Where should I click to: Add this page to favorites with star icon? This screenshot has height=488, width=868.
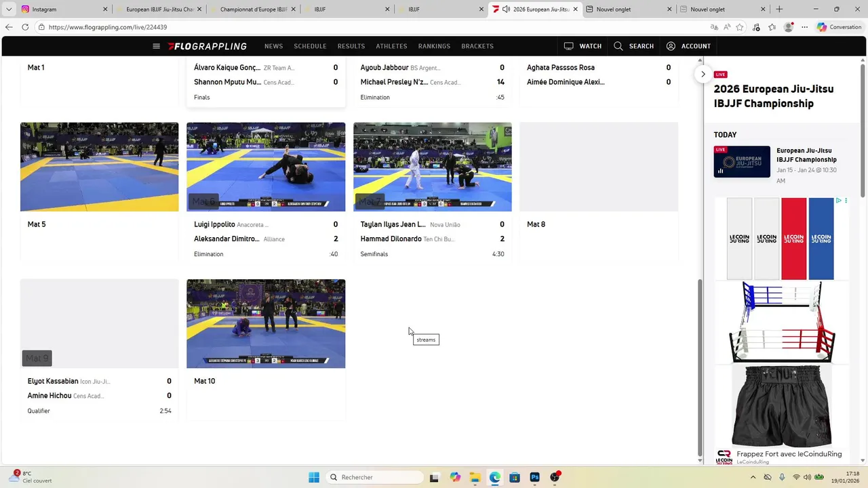coord(740,27)
